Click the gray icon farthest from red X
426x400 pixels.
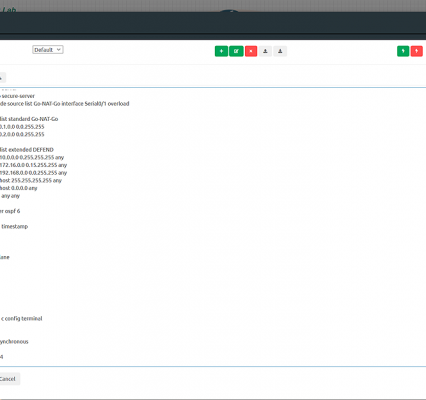(x=280, y=51)
